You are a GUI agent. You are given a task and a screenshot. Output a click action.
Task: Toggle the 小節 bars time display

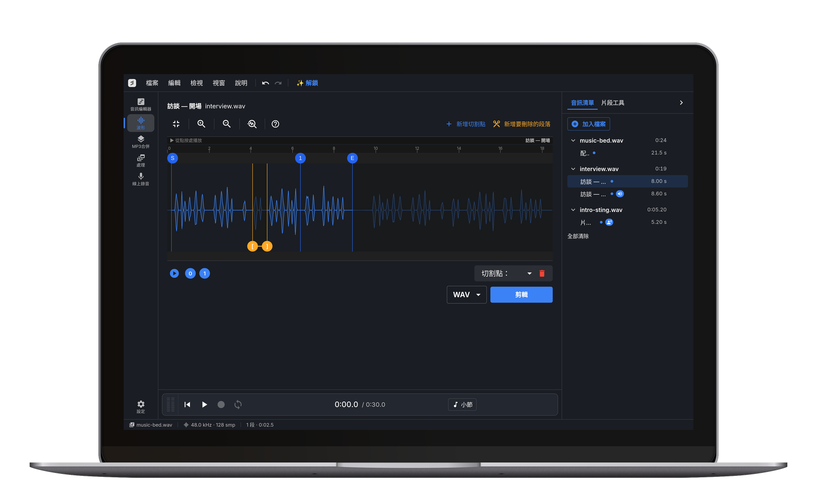[462, 405]
